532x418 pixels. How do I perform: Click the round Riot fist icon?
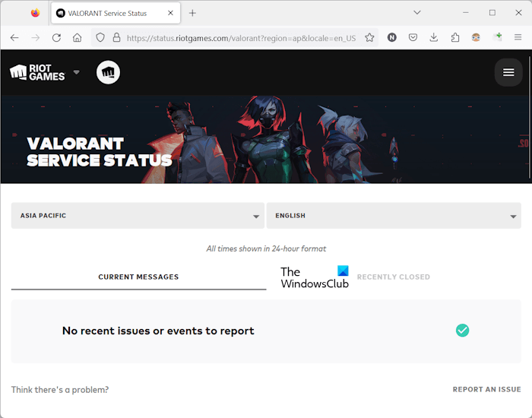click(108, 72)
